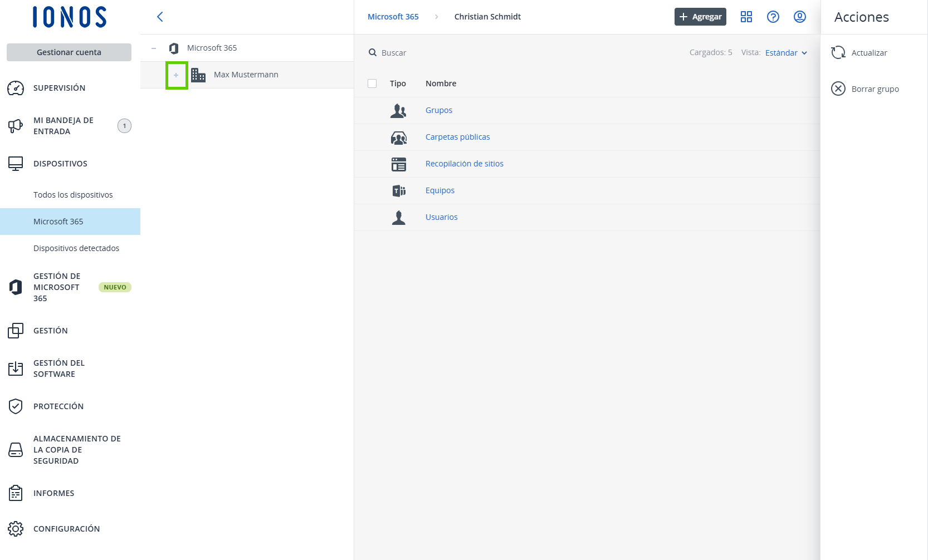Expand the Max Mustermann tree node
928x560 pixels.
pyautogui.click(x=176, y=75)
